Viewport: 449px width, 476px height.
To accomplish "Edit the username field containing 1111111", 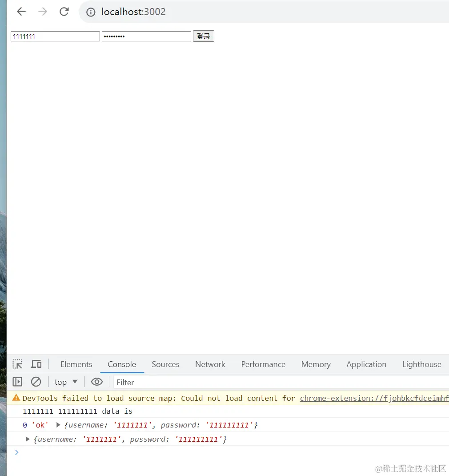I will point(55,36).
